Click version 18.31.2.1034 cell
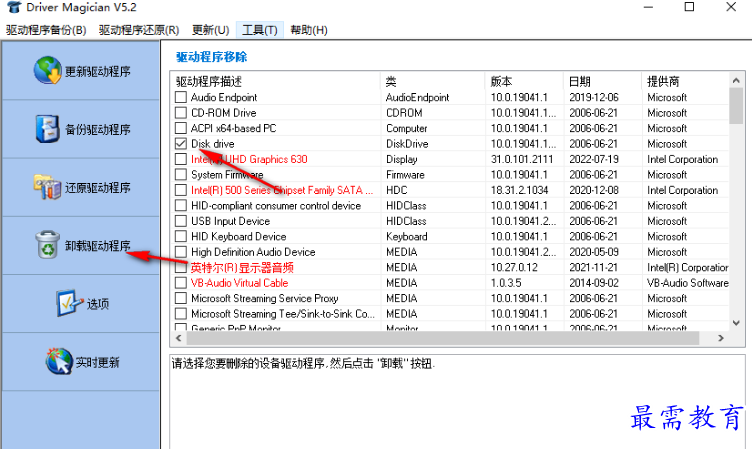752x449 pixels. (519, 190)
